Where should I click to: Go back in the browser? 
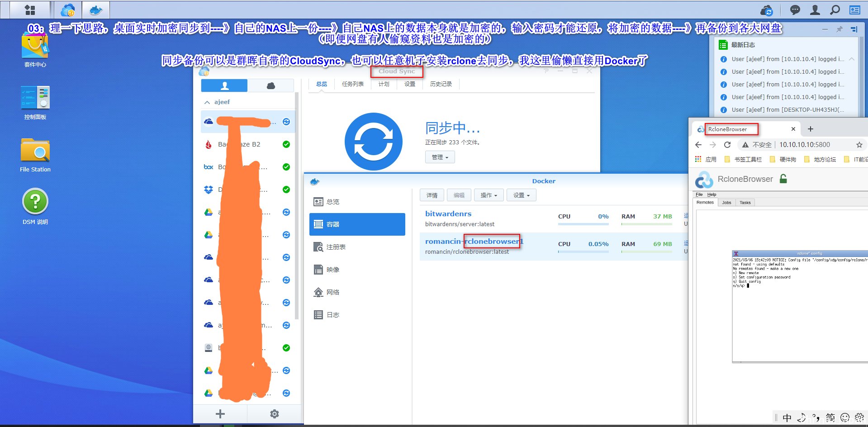point(698,145)
